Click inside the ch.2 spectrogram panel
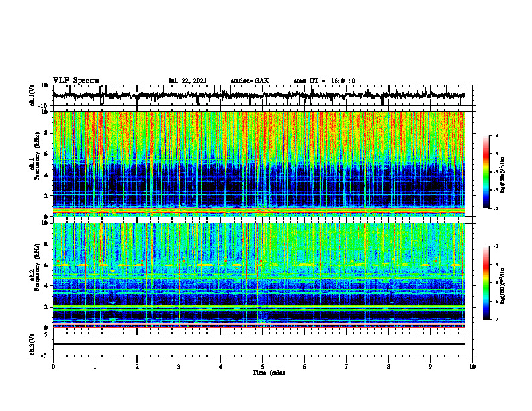Viewport: 532px width, 411px height. [259, 275]
